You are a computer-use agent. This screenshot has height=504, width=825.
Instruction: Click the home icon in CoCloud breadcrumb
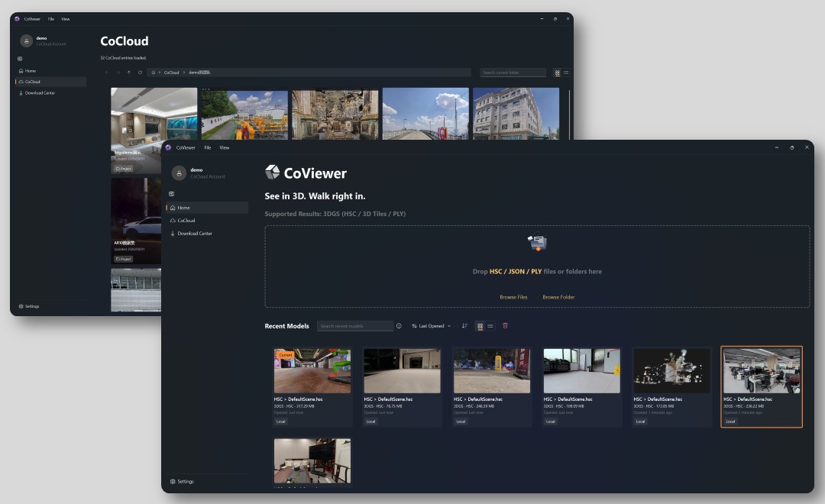pos(153,73)
